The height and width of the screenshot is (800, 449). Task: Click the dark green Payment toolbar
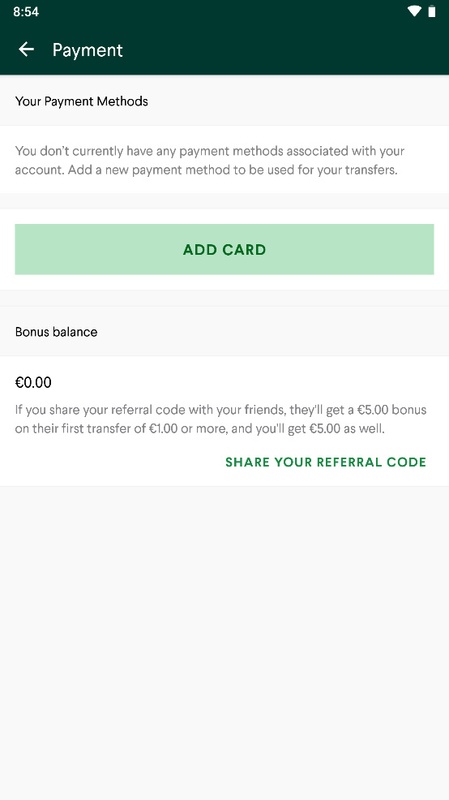(x=224, y=49)
